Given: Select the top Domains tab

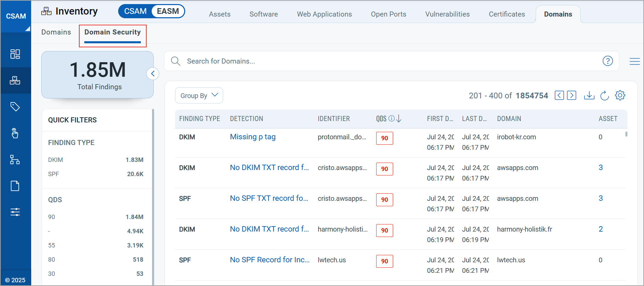Looking at the screenshot, I should (558, 14).
